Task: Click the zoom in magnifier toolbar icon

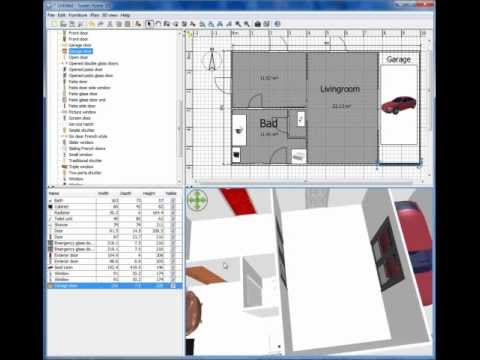Action: click(238, 24)
